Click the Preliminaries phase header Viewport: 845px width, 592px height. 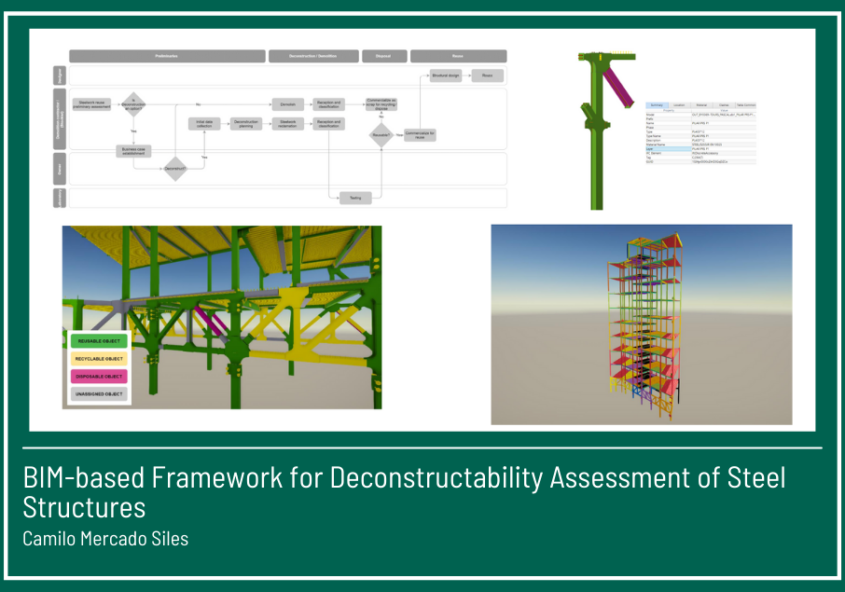tap(167, 57)
